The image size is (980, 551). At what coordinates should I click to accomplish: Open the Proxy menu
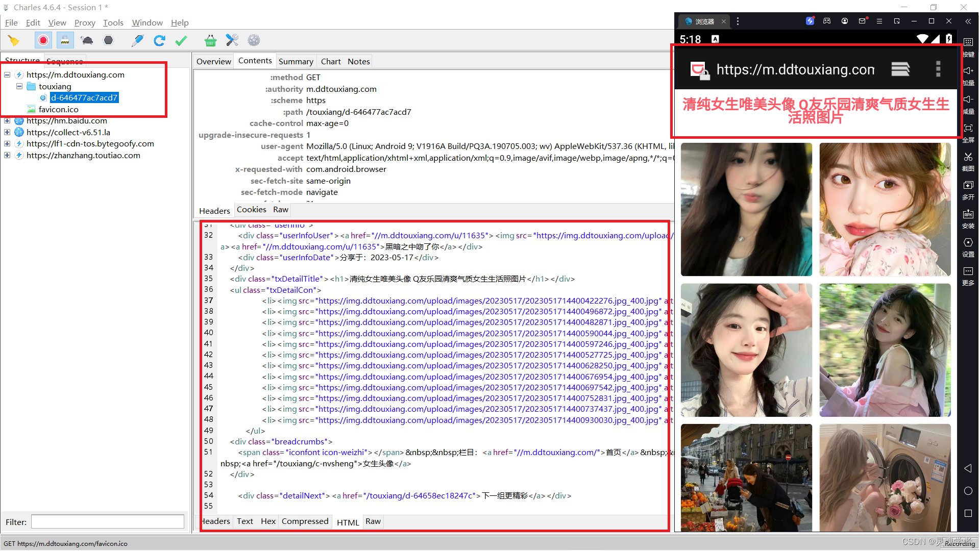pos(85,22)
